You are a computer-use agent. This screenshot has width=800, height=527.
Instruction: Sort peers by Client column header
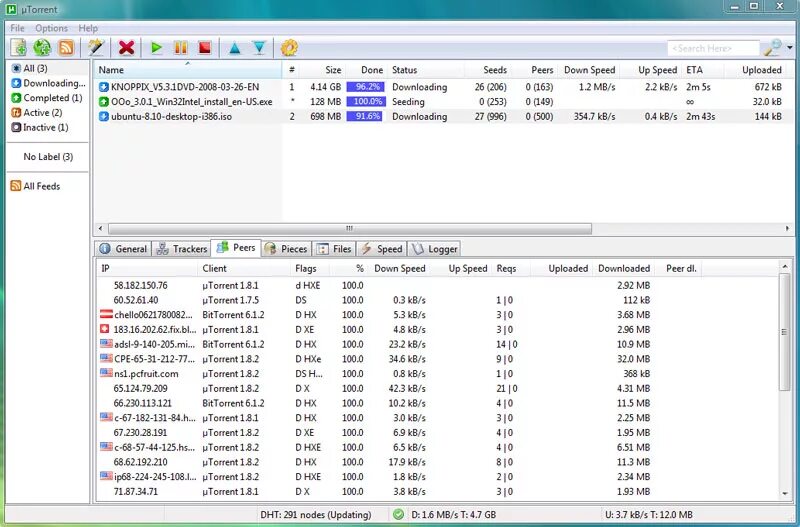(x=244, y=269)
